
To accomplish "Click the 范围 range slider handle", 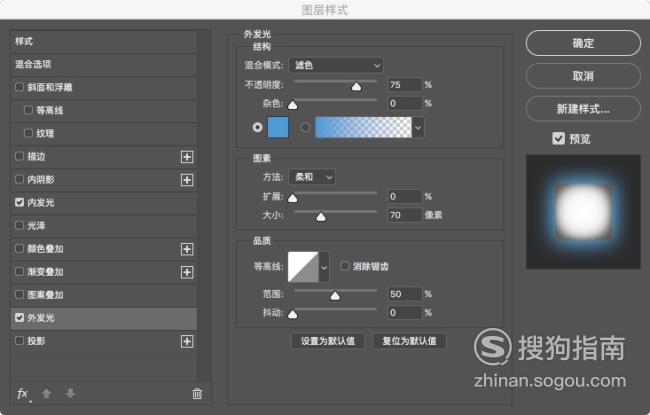I will 335,296.
